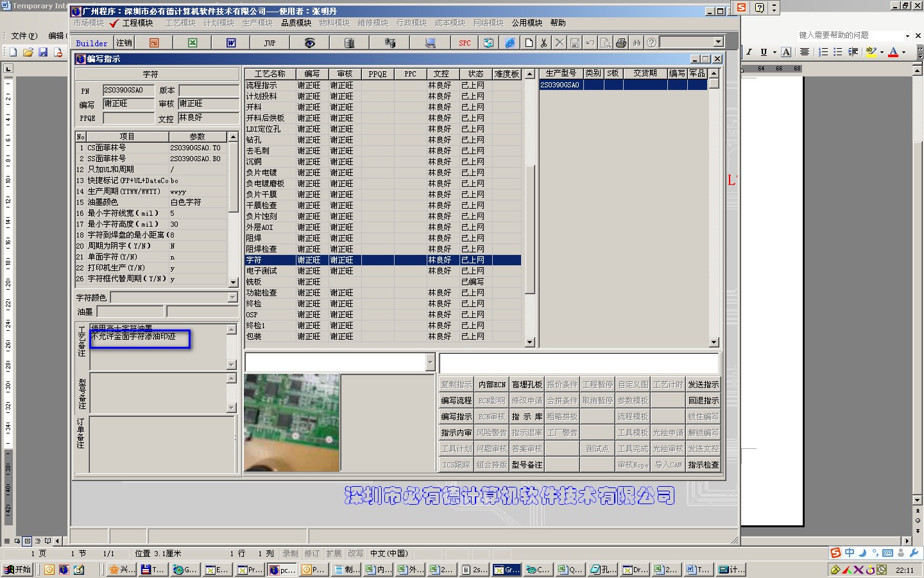924x578 pixels.
Task: Click the new blank page icon
Action: (529, 43)
